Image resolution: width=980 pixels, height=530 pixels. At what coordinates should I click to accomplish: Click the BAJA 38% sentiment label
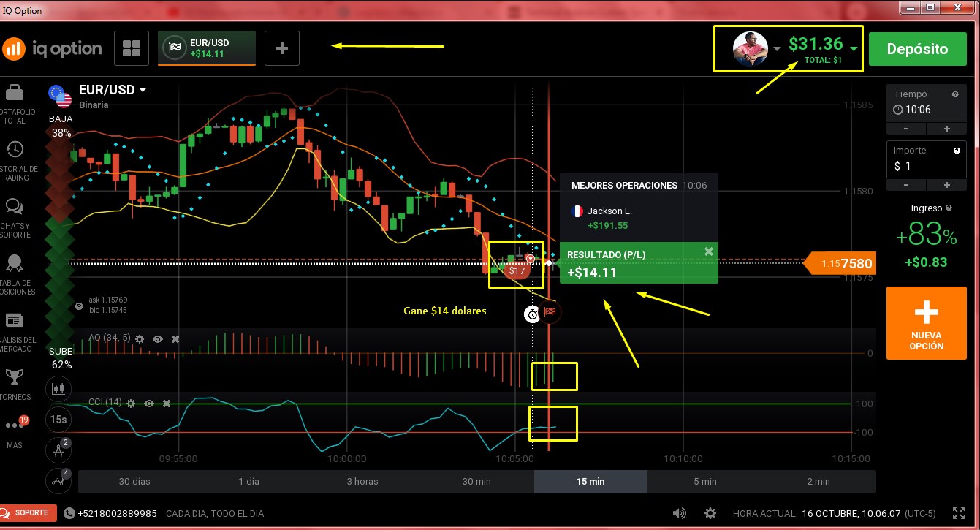coord(61,126)
